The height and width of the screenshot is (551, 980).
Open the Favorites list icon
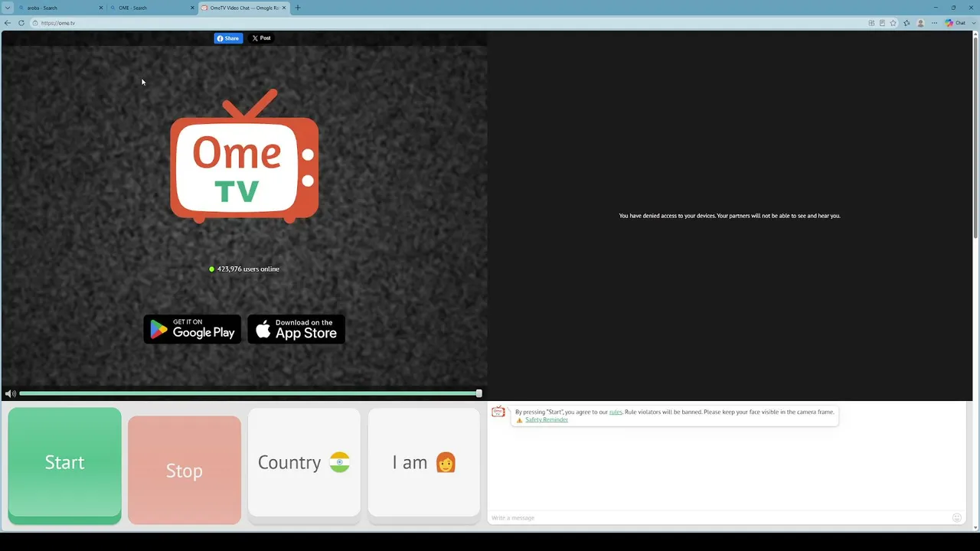pos(907,23)
